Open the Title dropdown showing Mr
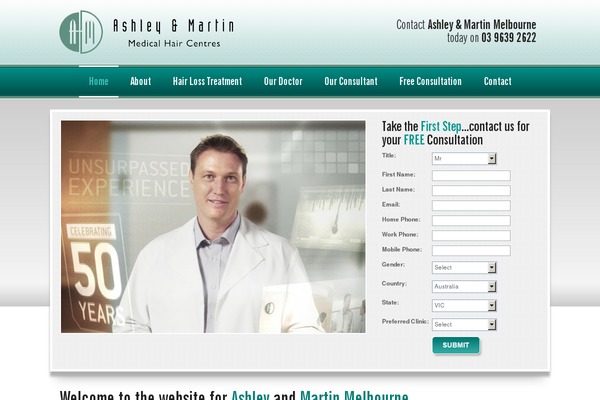600x400 pixels. [464, 158]
